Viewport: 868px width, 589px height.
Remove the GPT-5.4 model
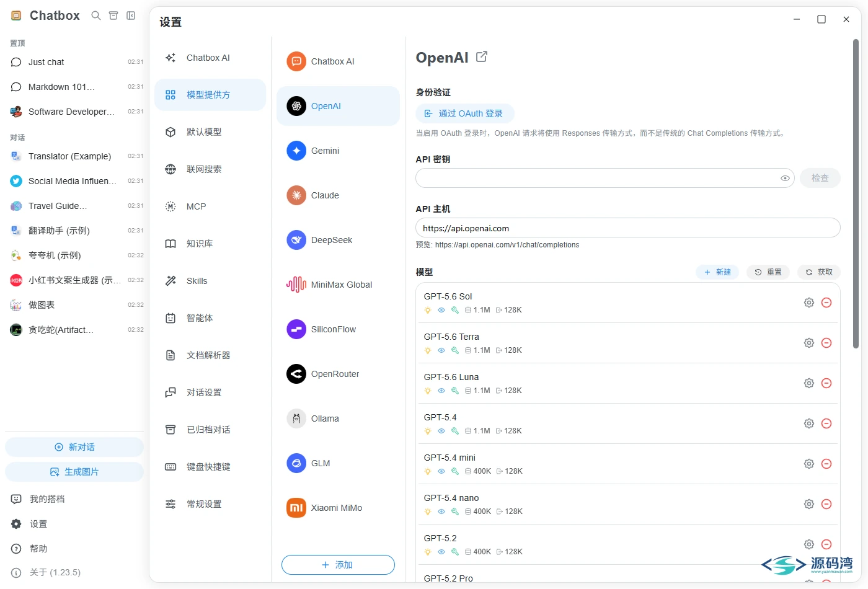[x=826, y=423]
